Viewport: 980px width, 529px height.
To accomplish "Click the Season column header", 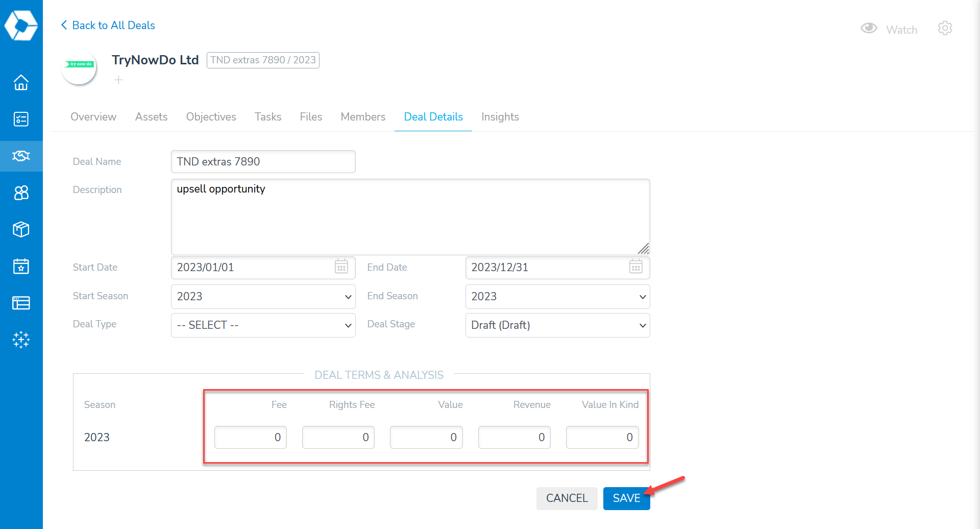I will point(100,404).
